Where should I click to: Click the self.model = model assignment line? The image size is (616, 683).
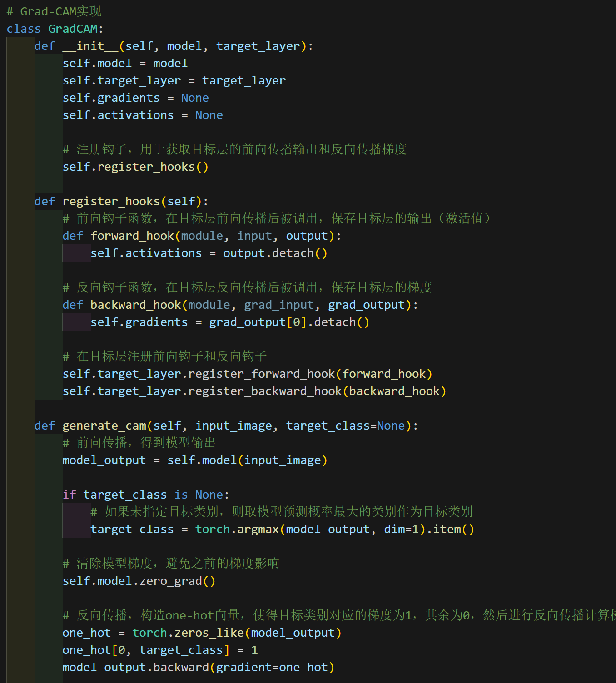[125, 63]
